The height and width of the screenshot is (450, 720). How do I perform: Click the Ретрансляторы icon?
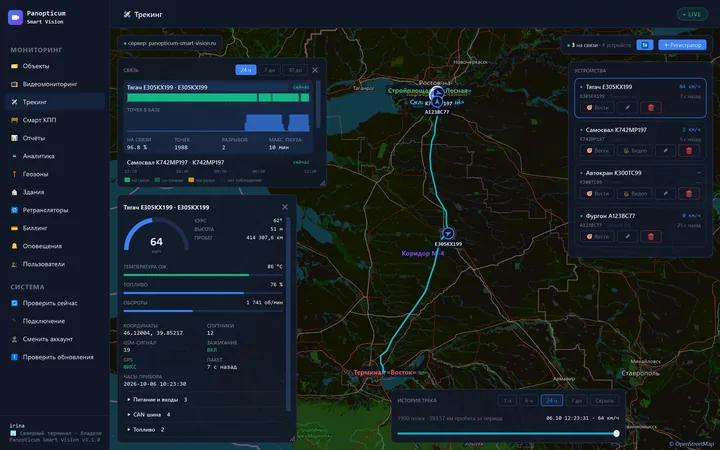(x=14, y=210)
